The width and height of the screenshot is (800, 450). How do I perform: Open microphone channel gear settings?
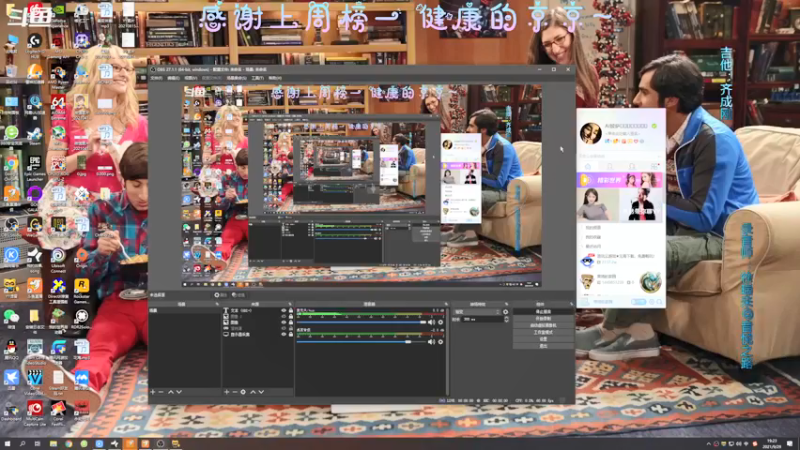coord(440,322)
